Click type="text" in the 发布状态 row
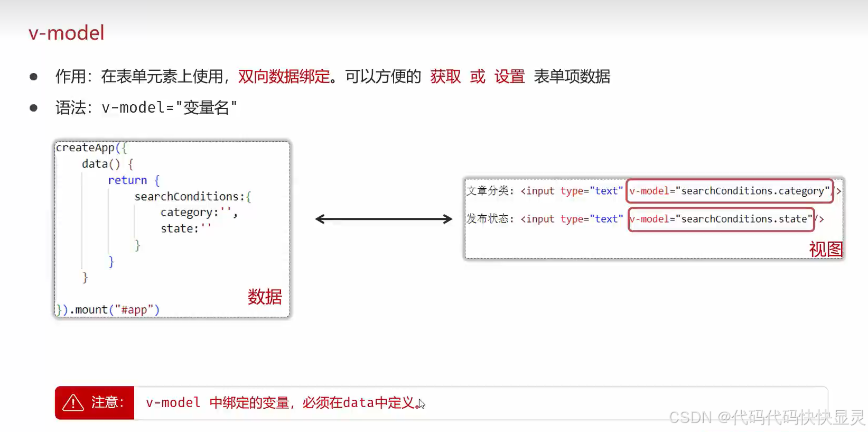 pos(592,219)
